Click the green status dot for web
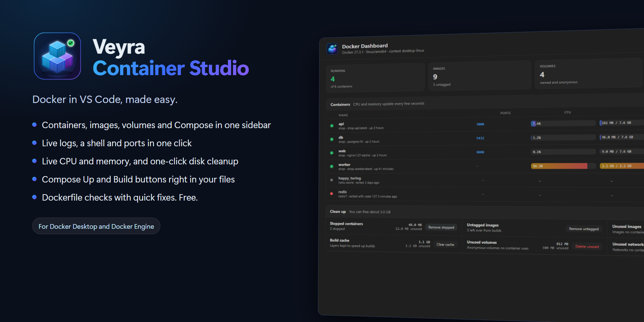Screen dimensions: 644x322 332,153
